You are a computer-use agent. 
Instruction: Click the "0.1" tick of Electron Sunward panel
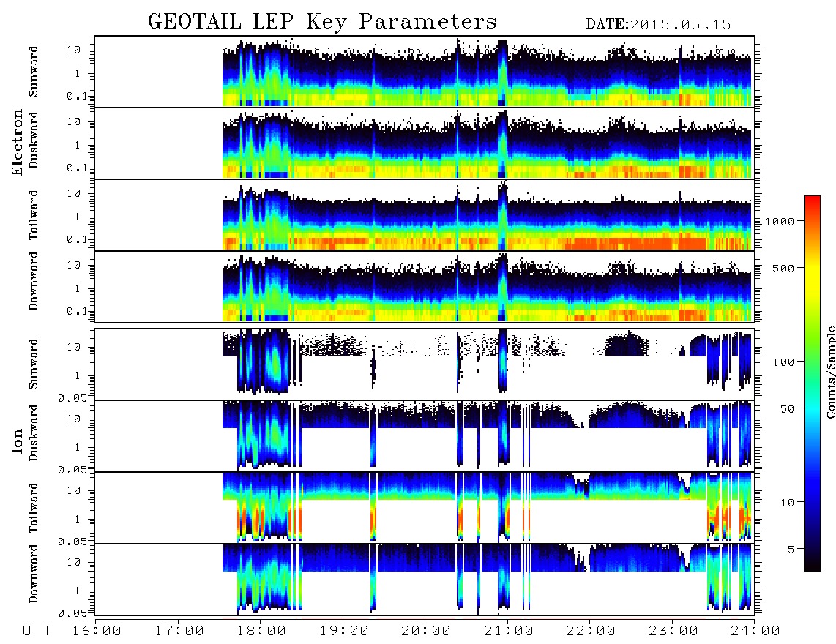[76, 97]
